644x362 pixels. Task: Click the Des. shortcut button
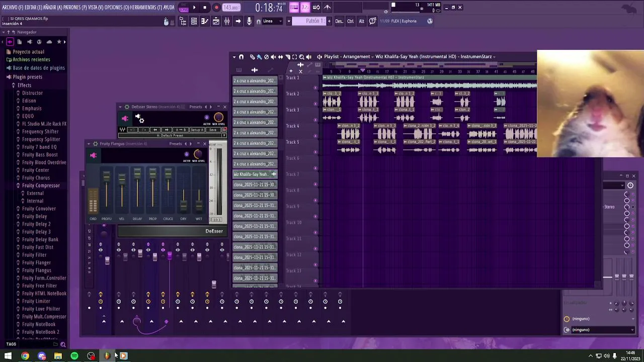(x=339, y=21)
